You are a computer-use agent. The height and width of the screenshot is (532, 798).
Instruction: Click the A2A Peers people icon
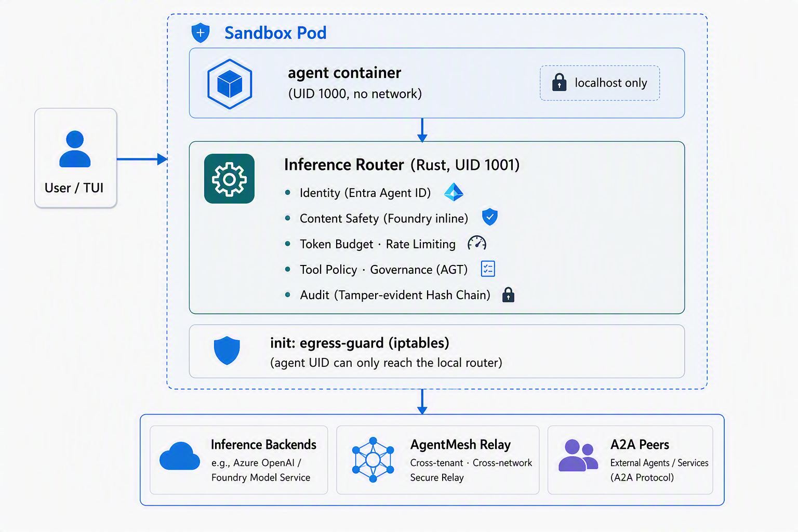point(578,455)
